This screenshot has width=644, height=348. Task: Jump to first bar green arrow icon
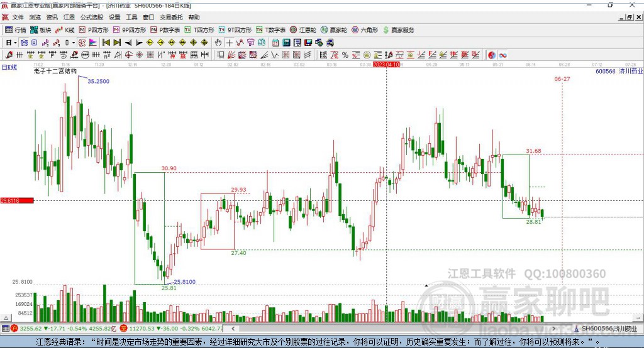click(106, 43)
